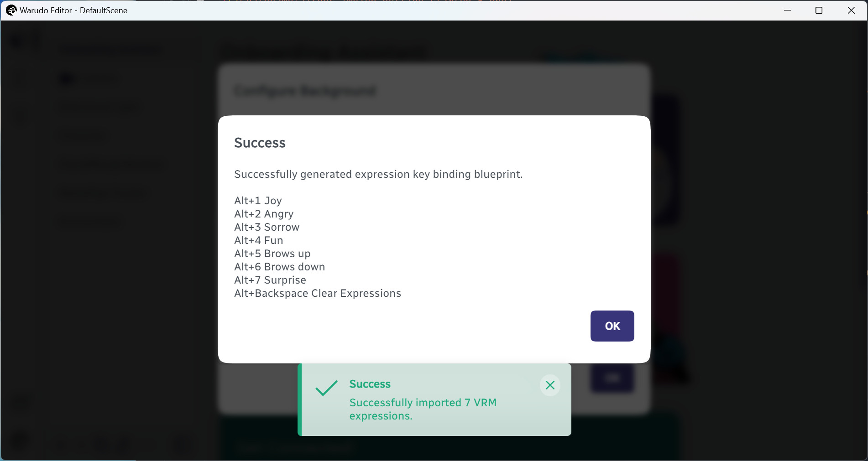
Task: Click the imported 7 VRM expressions message
Action: click(423, 409)
